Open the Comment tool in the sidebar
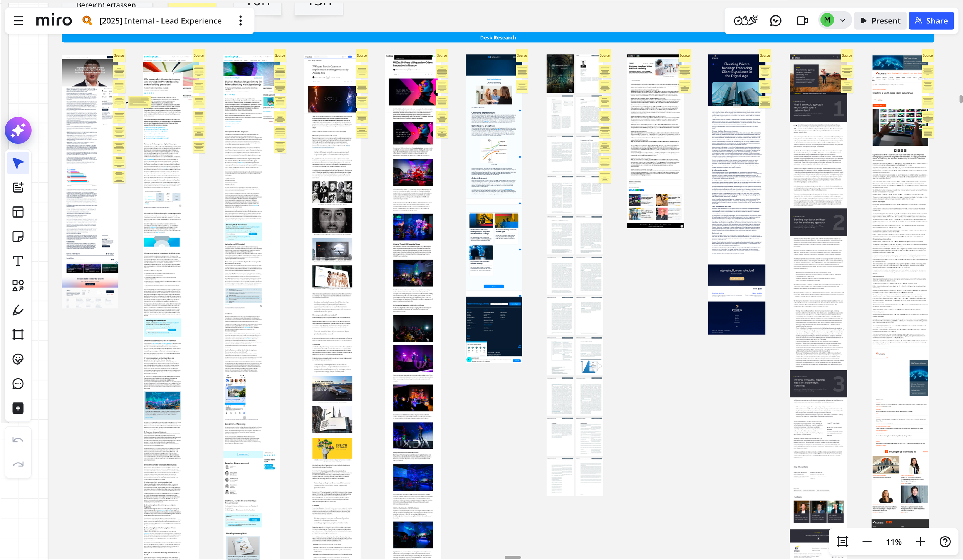 [18, 384]
